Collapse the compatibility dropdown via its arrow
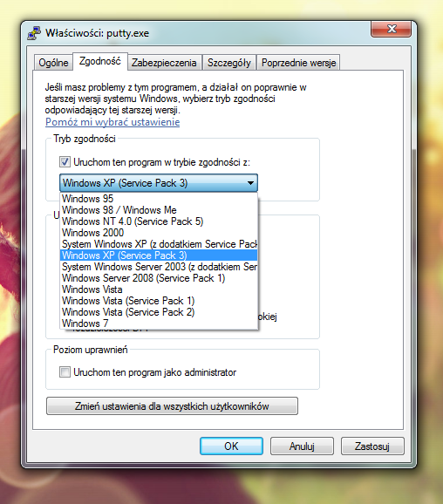This screenshot has width=443, height=504. [x=250, y=183]
